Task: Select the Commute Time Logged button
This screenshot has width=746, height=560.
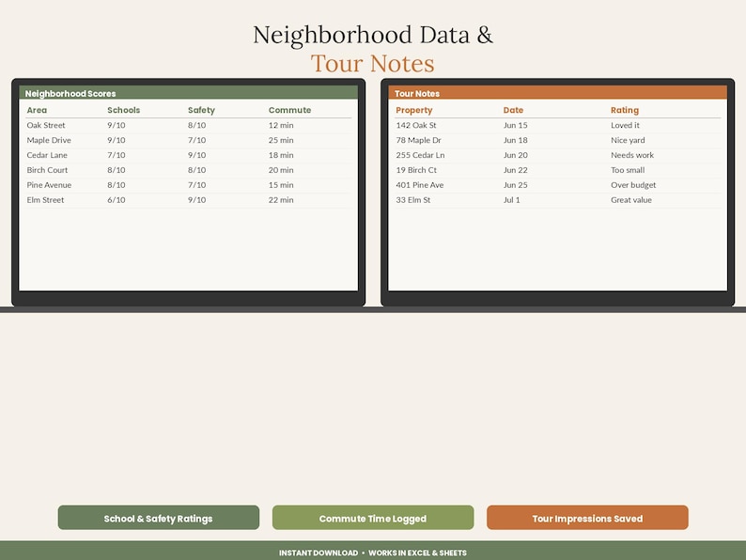Action: [x=373, y=518]
